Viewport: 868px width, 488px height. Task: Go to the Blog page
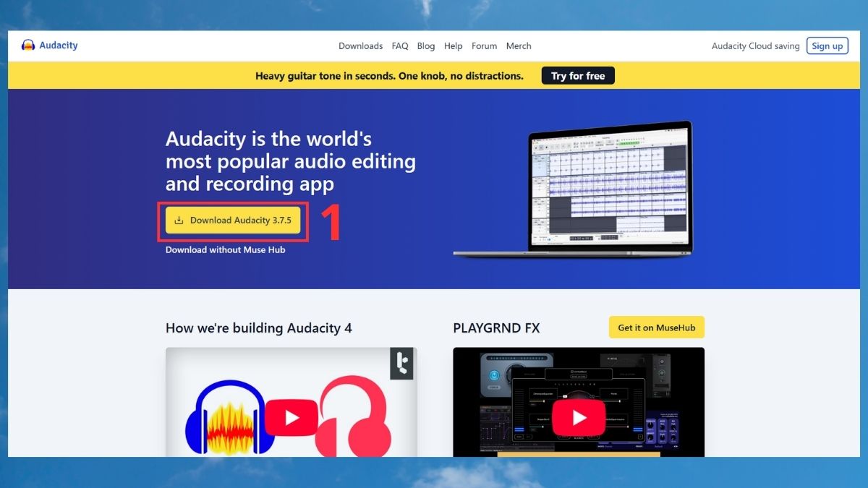[426, 46]
